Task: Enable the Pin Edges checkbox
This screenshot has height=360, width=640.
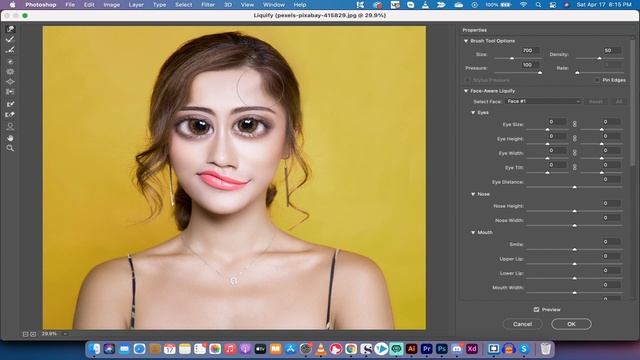Action: 597,80
